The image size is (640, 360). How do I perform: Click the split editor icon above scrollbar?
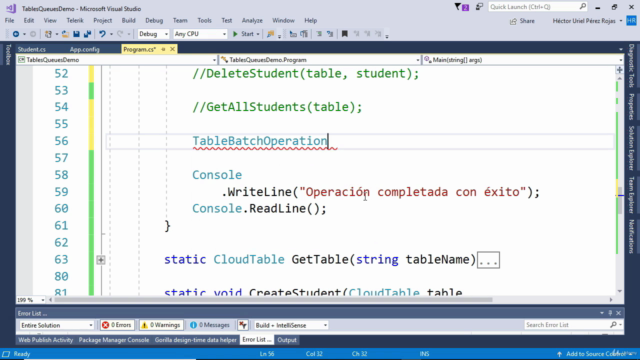click(x=620, y=70)
